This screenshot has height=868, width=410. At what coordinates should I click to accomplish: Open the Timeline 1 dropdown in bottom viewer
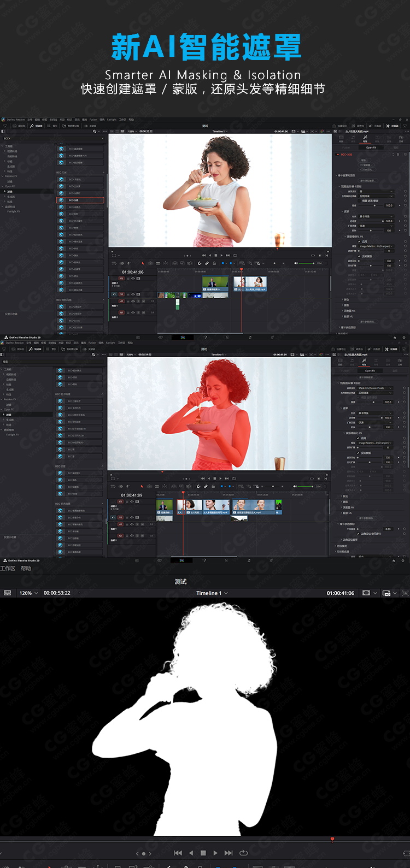click(212, 593)
